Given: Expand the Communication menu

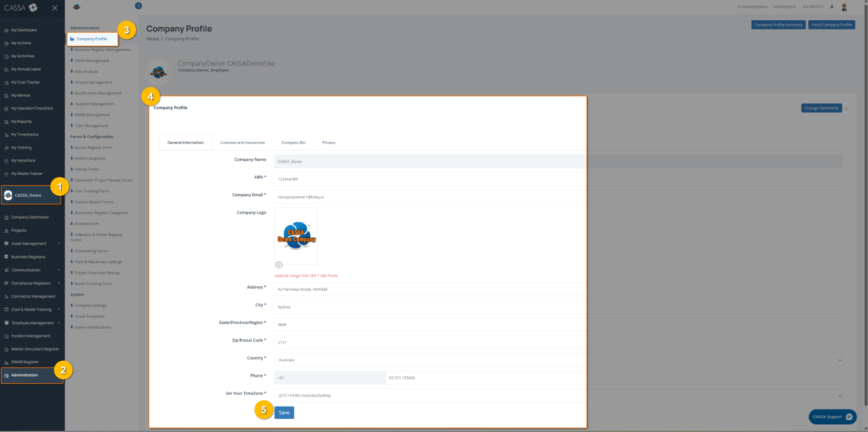Looking at the screenshot, I should pyautogui.click(x=32, y=270).
